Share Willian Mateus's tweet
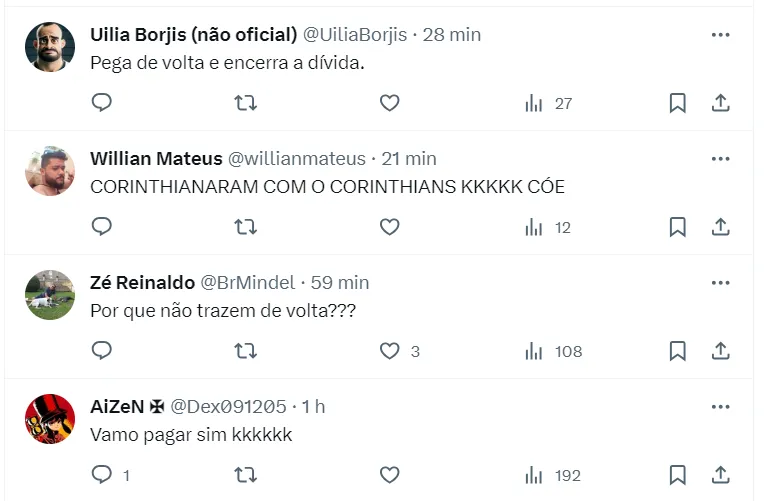Screen dimensions: 782x501 (720, 227)
